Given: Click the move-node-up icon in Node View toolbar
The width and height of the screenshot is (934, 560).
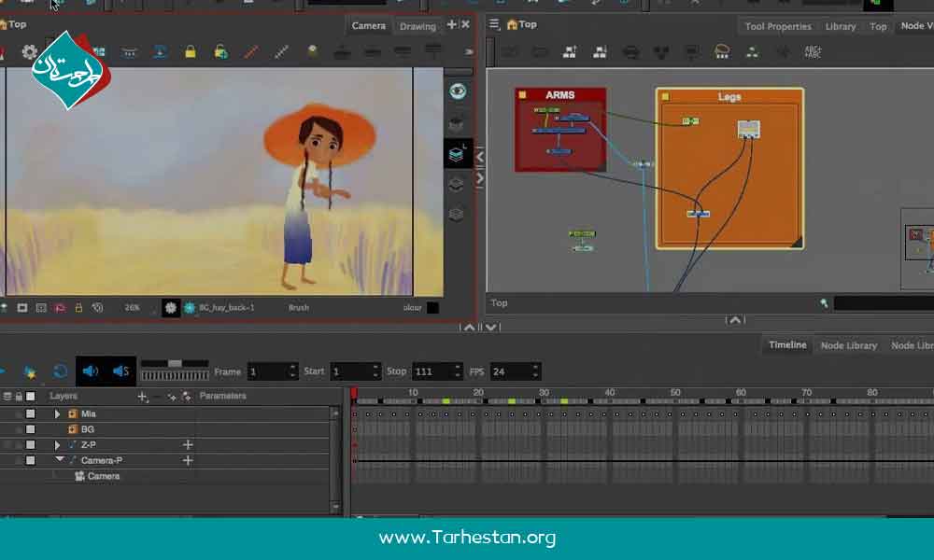Looking at the screenshot, I should tap(570, 52).
